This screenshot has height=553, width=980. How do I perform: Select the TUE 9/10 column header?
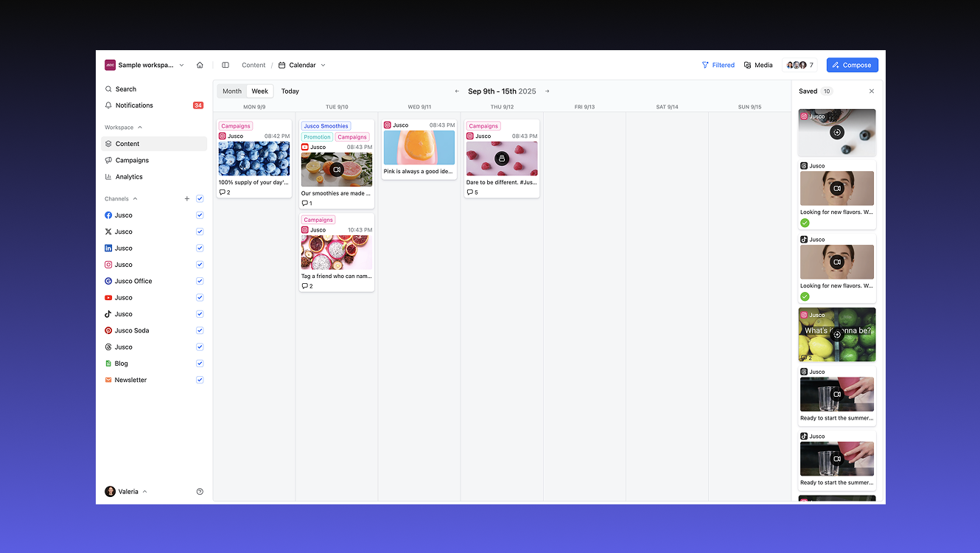337,107
